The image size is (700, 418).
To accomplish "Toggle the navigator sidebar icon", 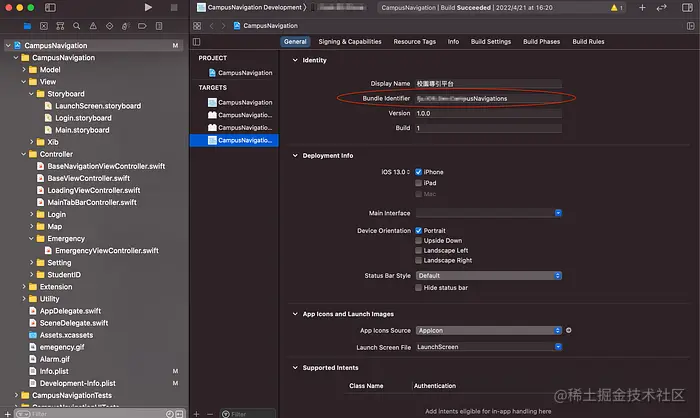I will pos(50,7).
